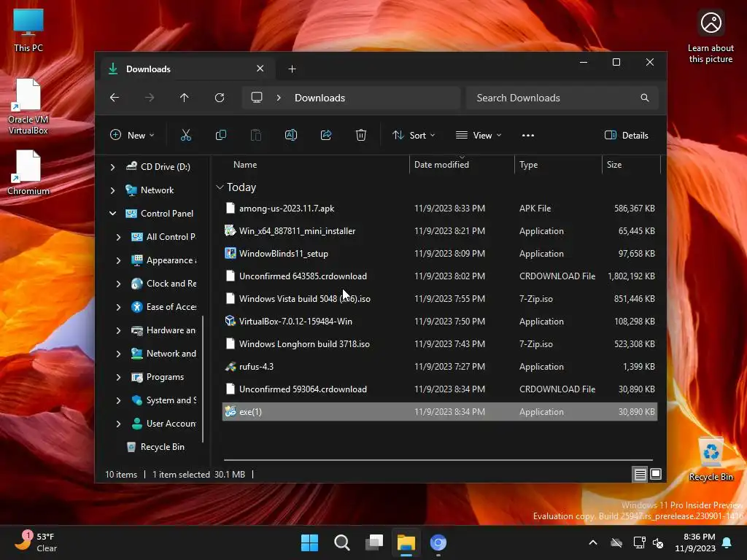Viewport: 747px width, 560px height.
Task: Click the file list horizontal scrollbar
Action: (x=438, y=460)
